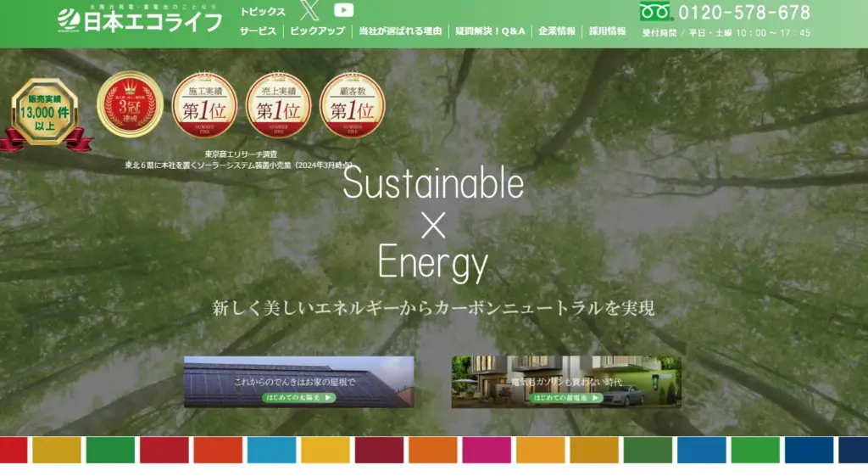Call the 0120-578-678 phone number link
Screen dimensions: 868x476
[744, 13]
